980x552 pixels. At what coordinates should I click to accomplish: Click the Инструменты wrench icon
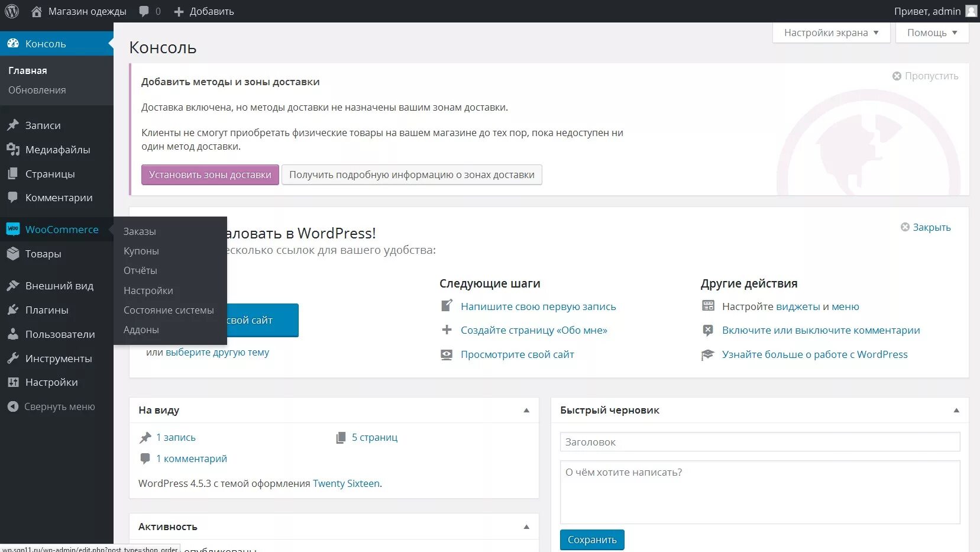[x=13, y=358]
